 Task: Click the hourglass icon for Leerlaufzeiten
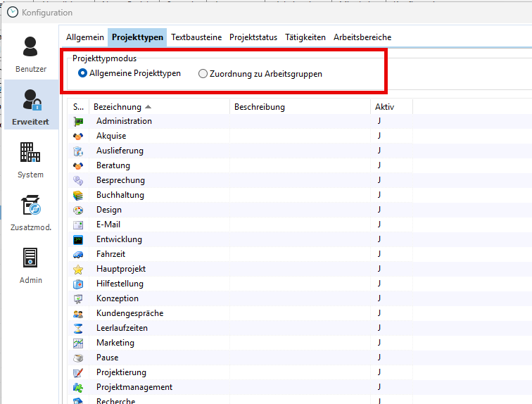[78, 329]
